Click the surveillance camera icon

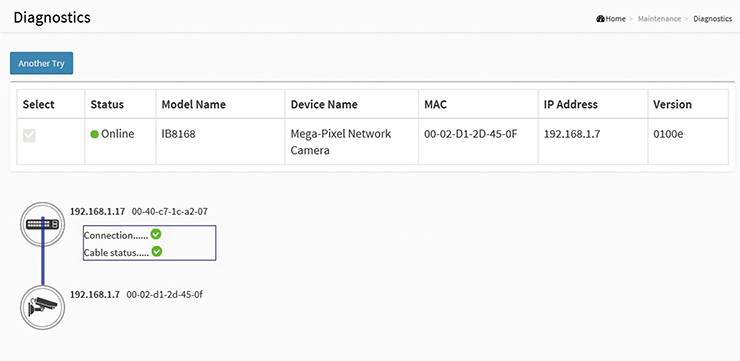click(x=42, y=307)
